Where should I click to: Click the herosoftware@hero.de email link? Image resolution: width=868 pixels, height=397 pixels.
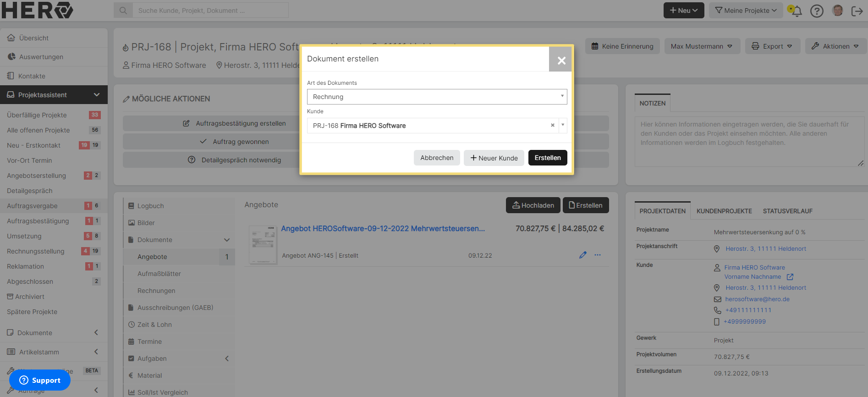(757, 299)
